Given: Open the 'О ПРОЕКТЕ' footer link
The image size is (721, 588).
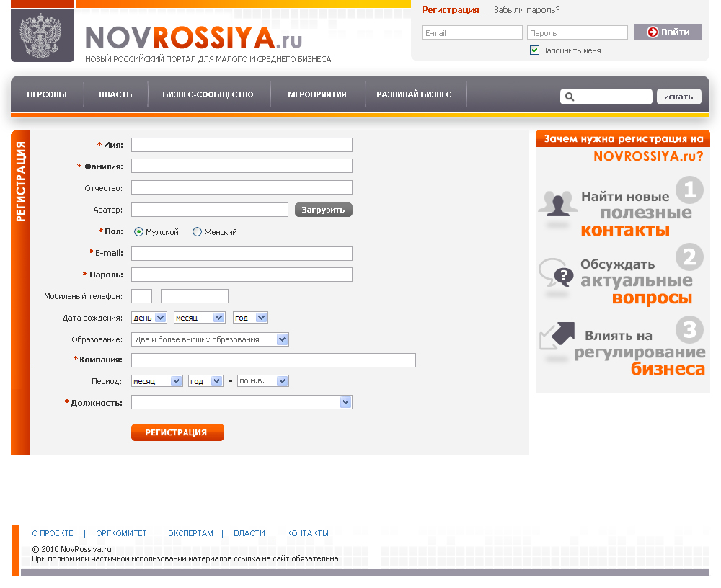Looking at the screenshot, I should [x=53, y=533].
